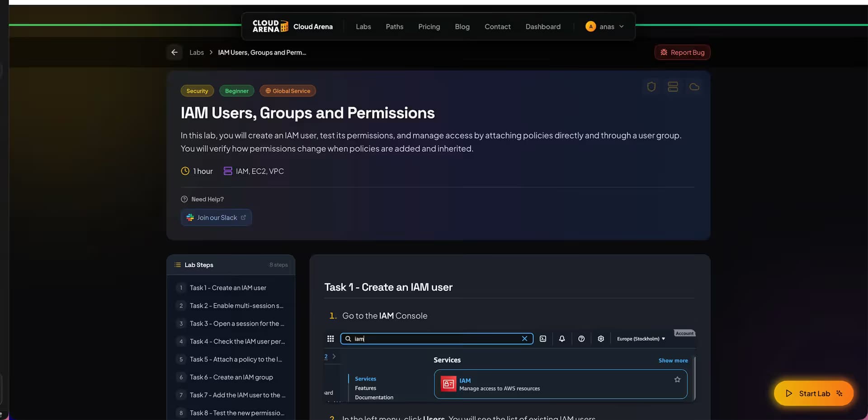Click the user avatar 'A' icon
Screen dimensions: 868x420
pyautogui.click(x=590, y=27)
